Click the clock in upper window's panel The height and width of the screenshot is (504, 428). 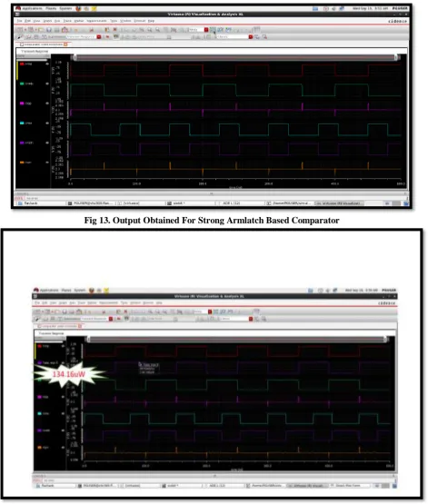coord(371,8)
